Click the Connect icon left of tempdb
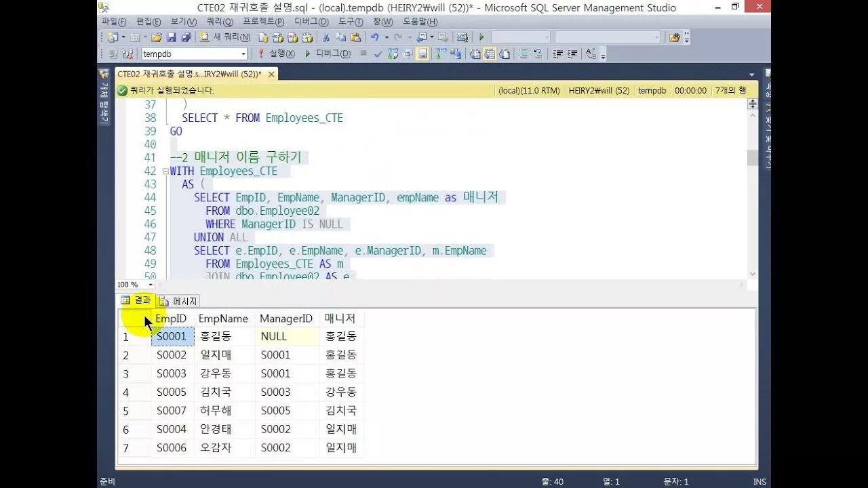Viewport: 868px width, 488px height. (x=113, y=54)
